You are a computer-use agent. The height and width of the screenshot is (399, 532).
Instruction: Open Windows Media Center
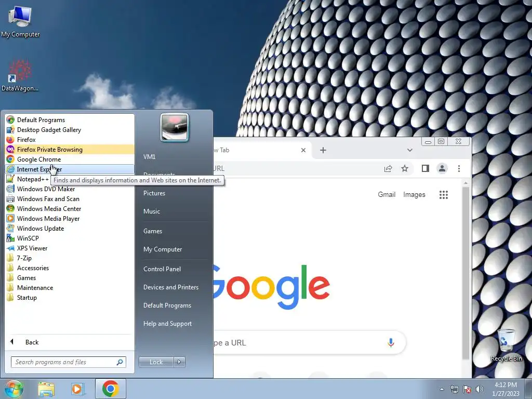(70, 209)
